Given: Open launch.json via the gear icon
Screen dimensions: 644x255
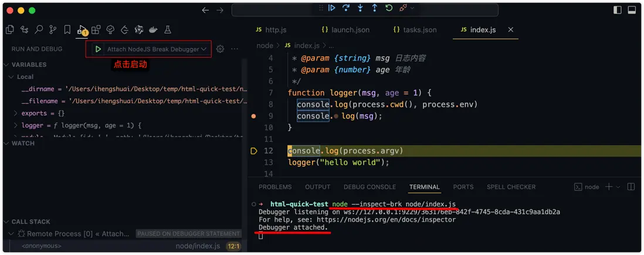Looking at the screenshot, I should [x=220, y=49].
